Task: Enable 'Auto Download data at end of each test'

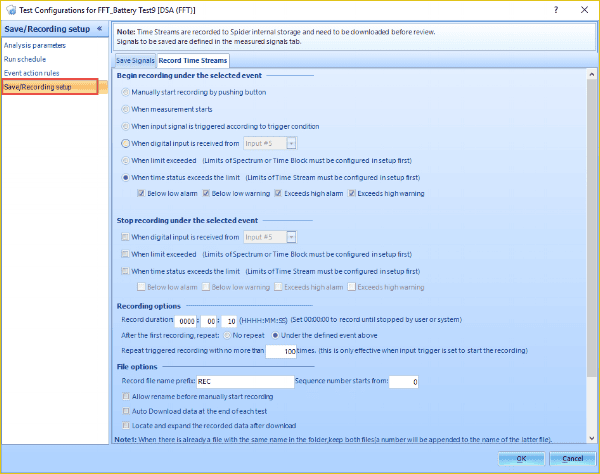Action: coord(125,411)
